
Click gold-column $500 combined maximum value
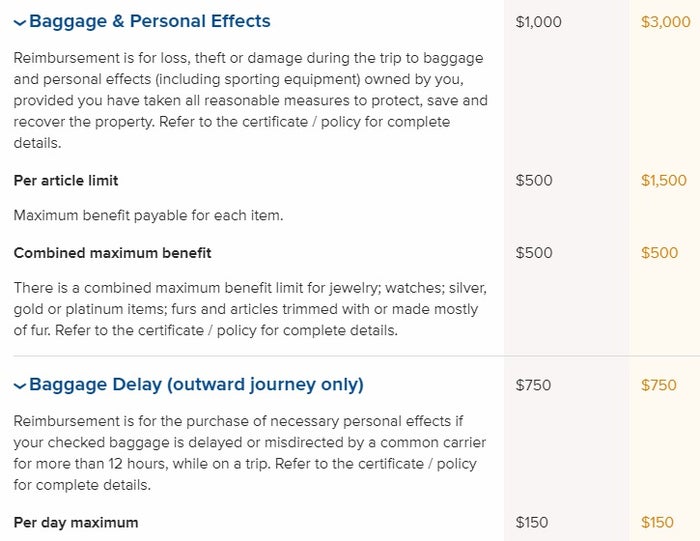tap(659, 253)
